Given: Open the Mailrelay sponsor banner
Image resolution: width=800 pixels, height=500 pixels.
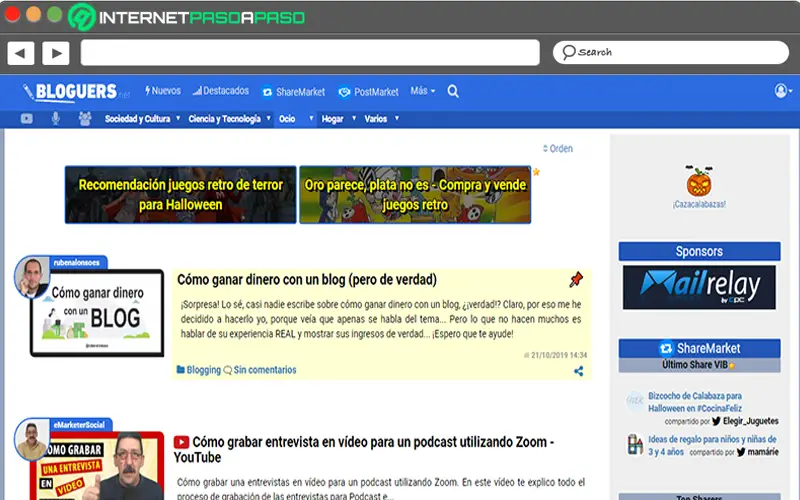Looking at the screenshot, I should [x=699, y=287].
